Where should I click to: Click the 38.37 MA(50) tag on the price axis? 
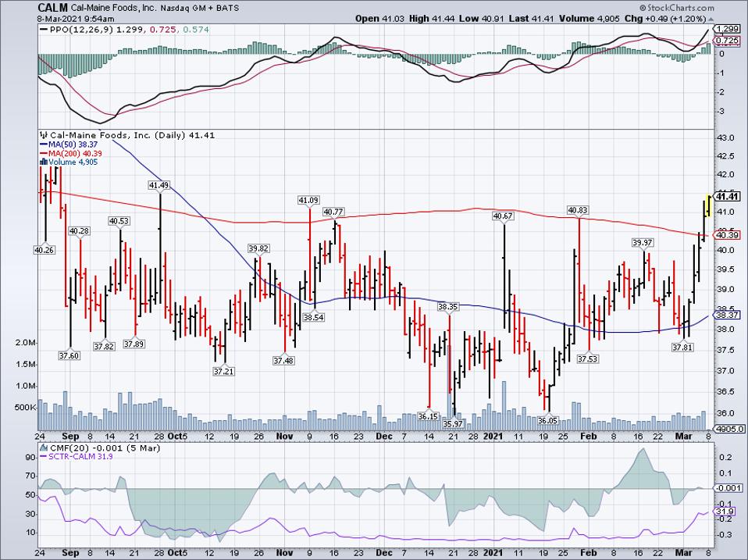(x=728, y=315)
